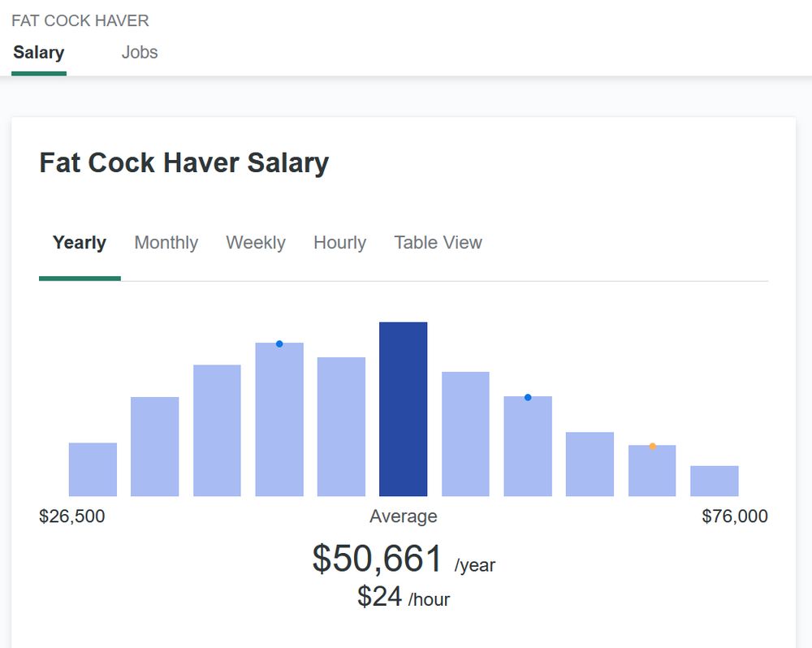Select the Yearly tab

tap(79, 242)
